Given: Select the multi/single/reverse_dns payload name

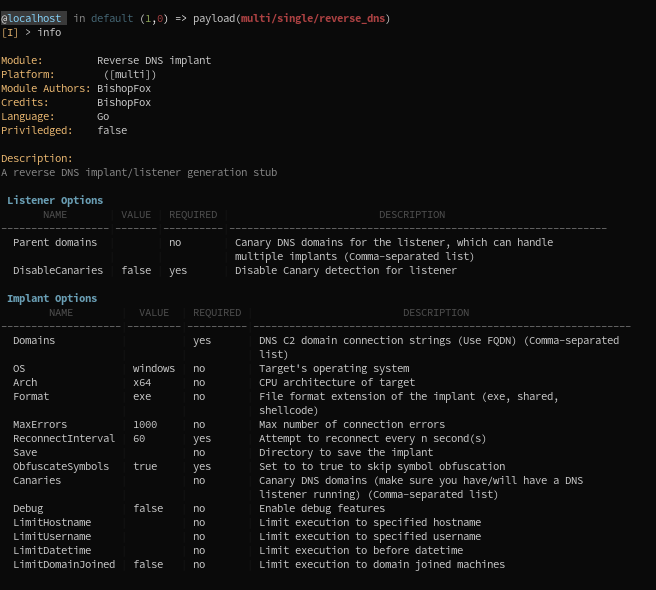Looking at the screenshot, I should [x=313, y=18].
